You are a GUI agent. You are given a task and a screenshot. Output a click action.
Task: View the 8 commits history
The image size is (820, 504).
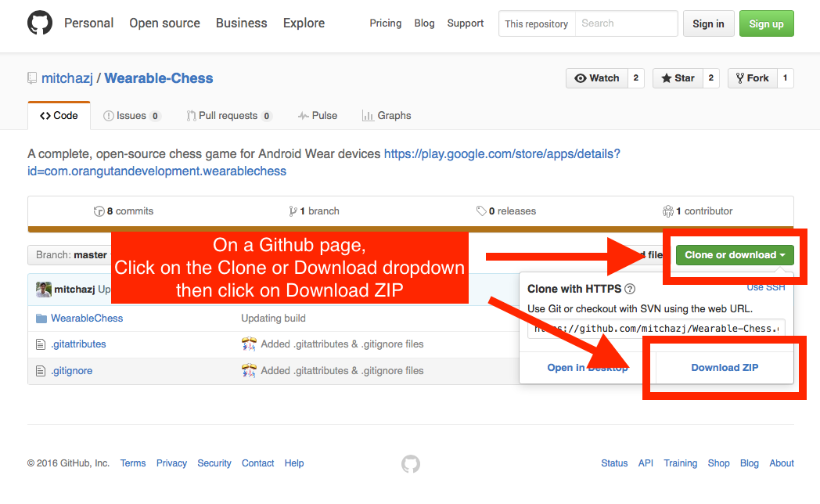pos(124,211)
